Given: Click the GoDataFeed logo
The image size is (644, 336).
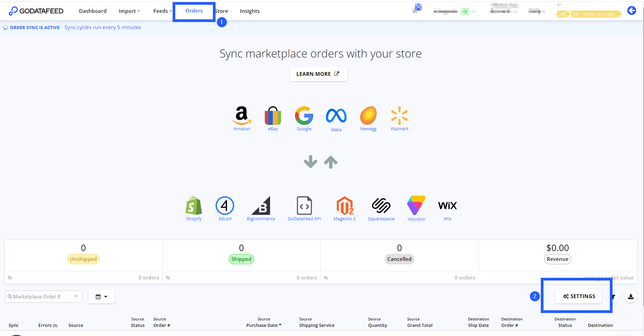Looking at the screenshot, I should click(36, 11).
